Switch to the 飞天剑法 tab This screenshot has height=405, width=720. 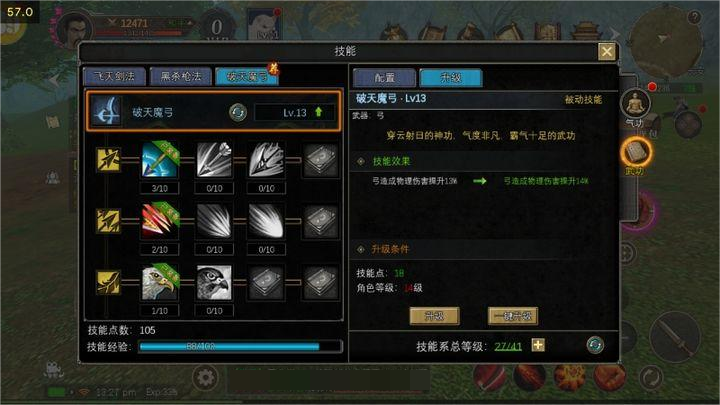[114, 76]
